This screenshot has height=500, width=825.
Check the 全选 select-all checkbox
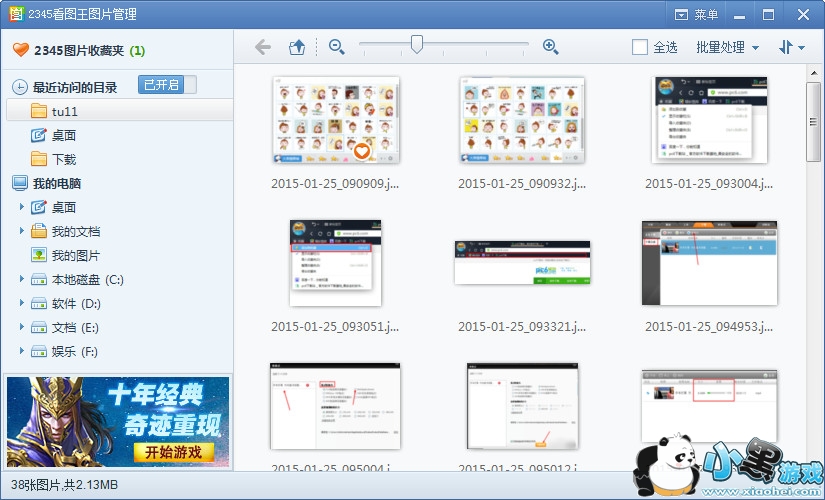click(640, 47)
